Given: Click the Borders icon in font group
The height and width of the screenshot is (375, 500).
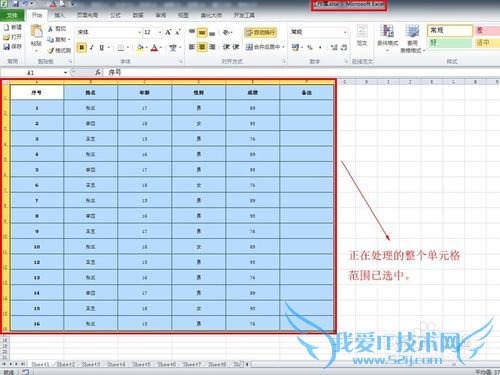Looking at the screenshot, I should point(121,48).
